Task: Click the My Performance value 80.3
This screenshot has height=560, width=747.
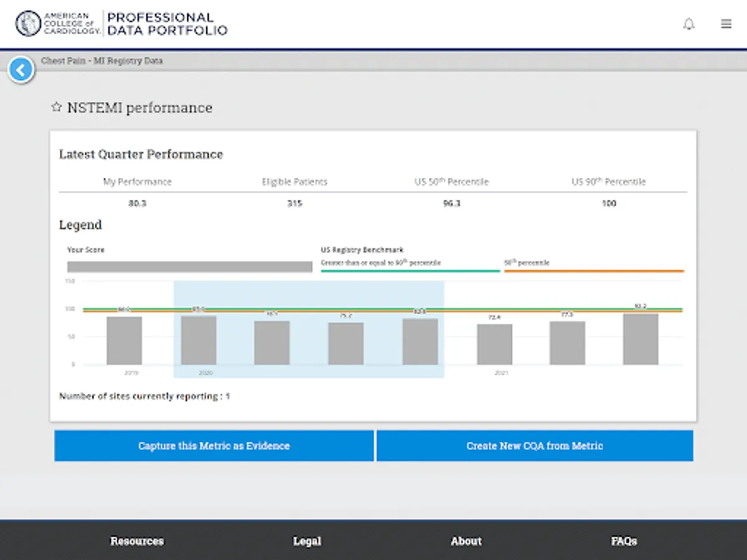Action: (137, 203)
